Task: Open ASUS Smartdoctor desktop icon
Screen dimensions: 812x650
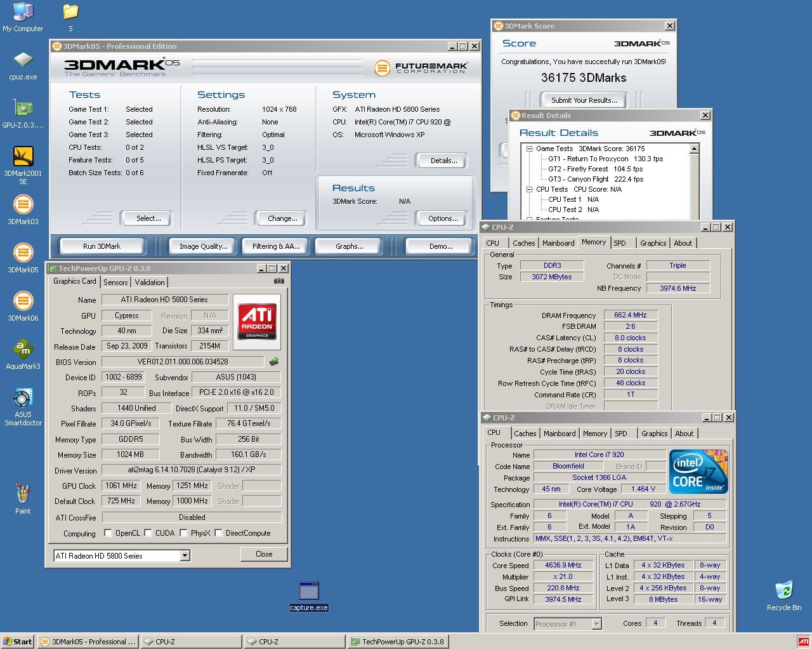Action: (x=23, y=408)
